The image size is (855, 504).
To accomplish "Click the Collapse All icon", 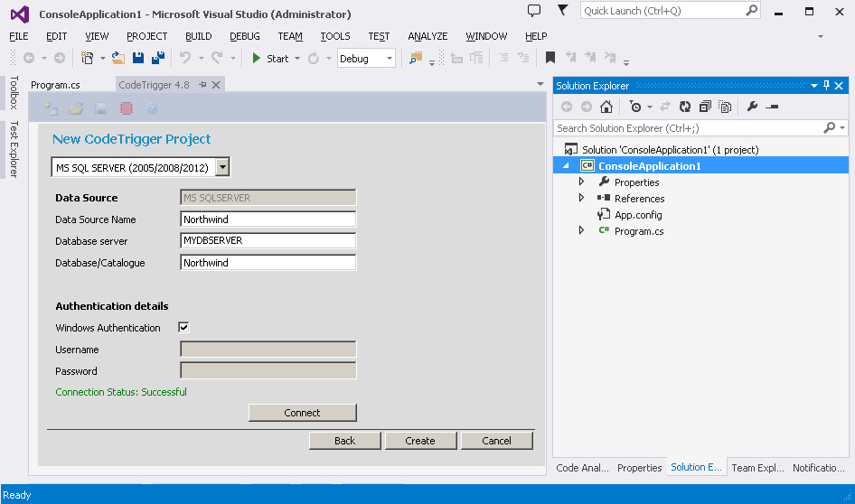I will [705, 107].
